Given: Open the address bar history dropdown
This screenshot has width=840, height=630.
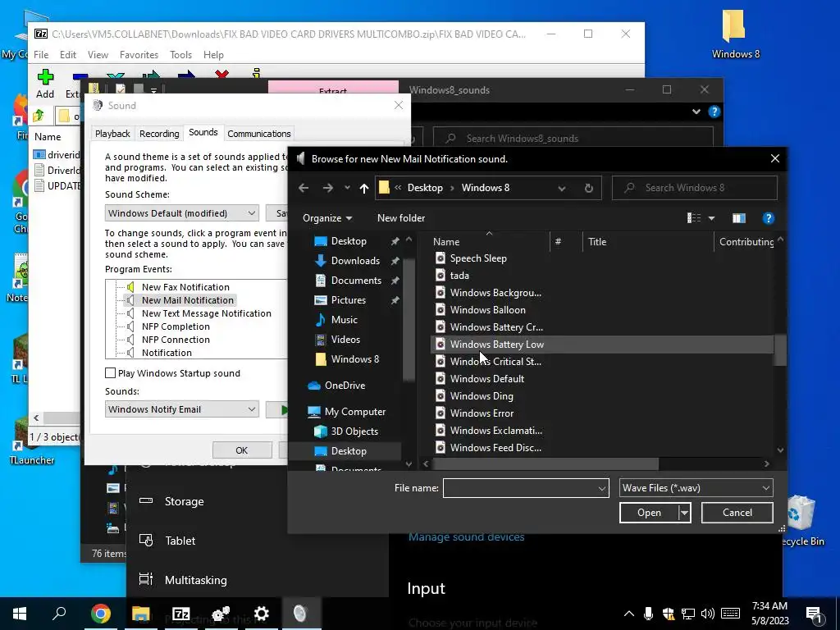Looking at the screenshot, I should [x=561, y=188].
